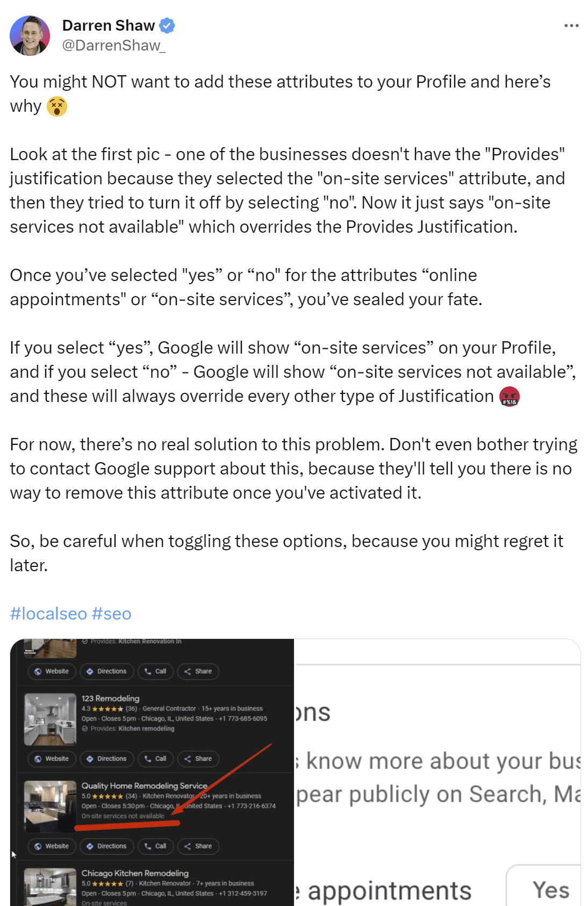Call Quality Home Remodeling Service
Viewport: 588px width, 906px height.
155,846
